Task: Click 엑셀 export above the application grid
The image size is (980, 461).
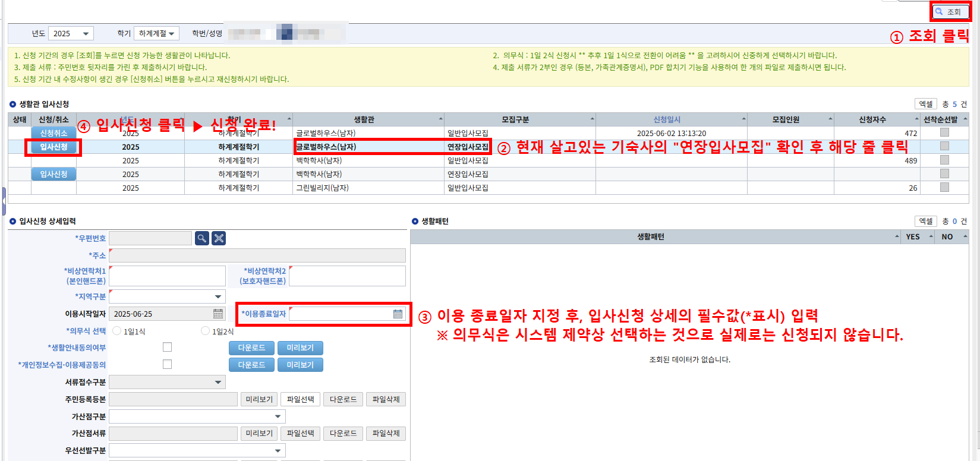Action: (925, 104)
